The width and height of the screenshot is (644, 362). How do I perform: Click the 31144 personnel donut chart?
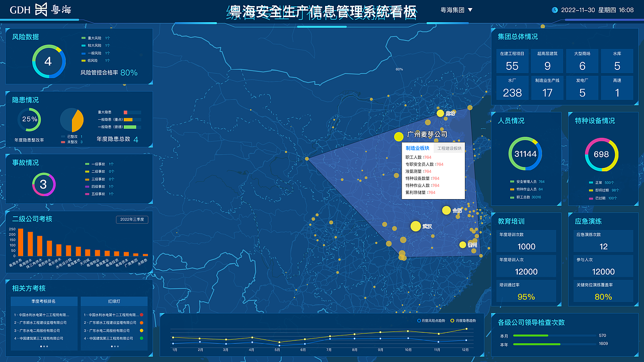pos(526,154)
